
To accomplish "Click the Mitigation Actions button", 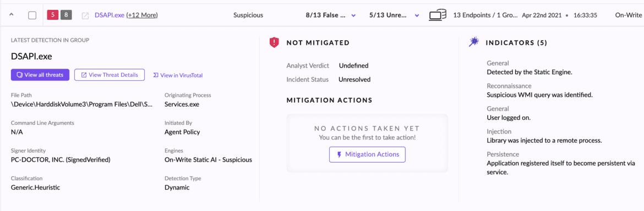I will click(367, 154).
